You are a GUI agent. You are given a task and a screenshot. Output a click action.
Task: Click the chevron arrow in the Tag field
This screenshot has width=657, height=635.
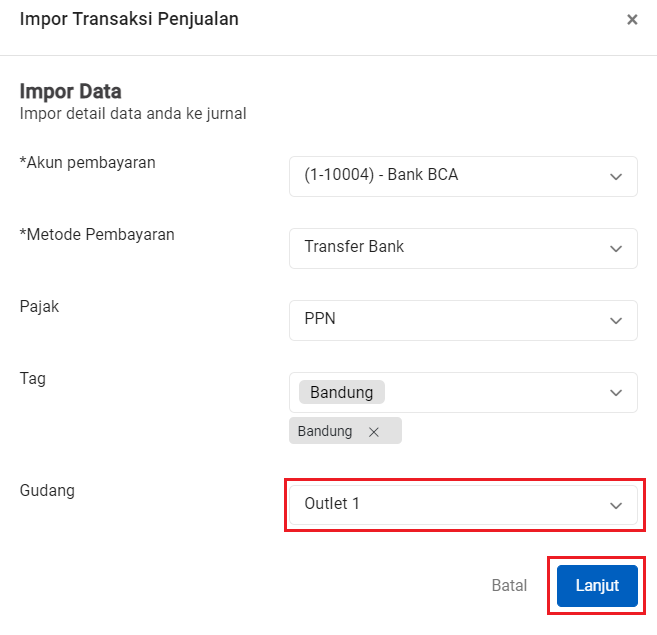(615, 393)
